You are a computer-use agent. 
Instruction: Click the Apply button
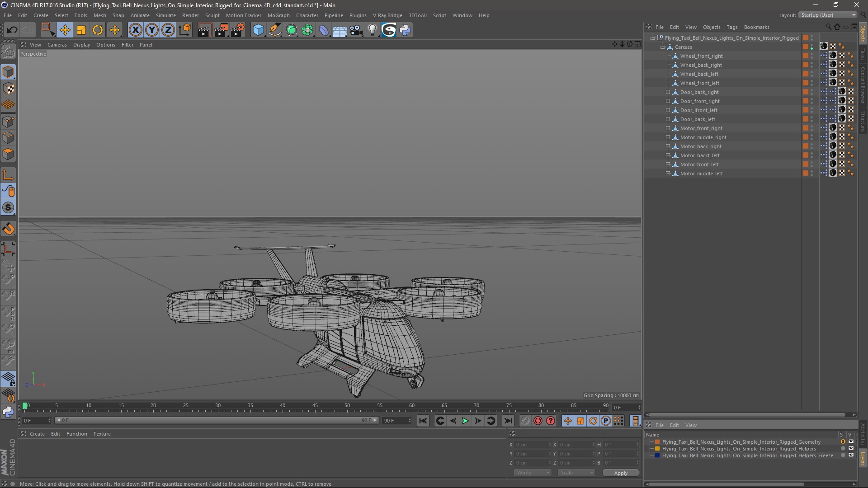click(621, 473)
